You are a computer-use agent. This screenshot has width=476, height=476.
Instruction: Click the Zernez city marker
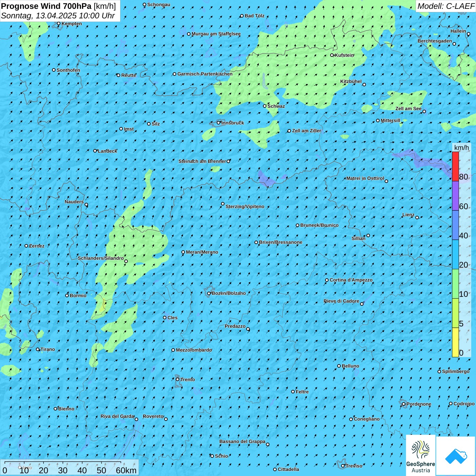pyautogui.click(x=26, y=246)
